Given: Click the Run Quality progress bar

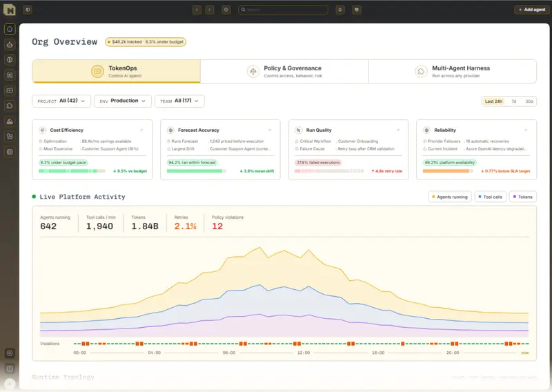Looking at the screenshot, I should pos(329,171).
